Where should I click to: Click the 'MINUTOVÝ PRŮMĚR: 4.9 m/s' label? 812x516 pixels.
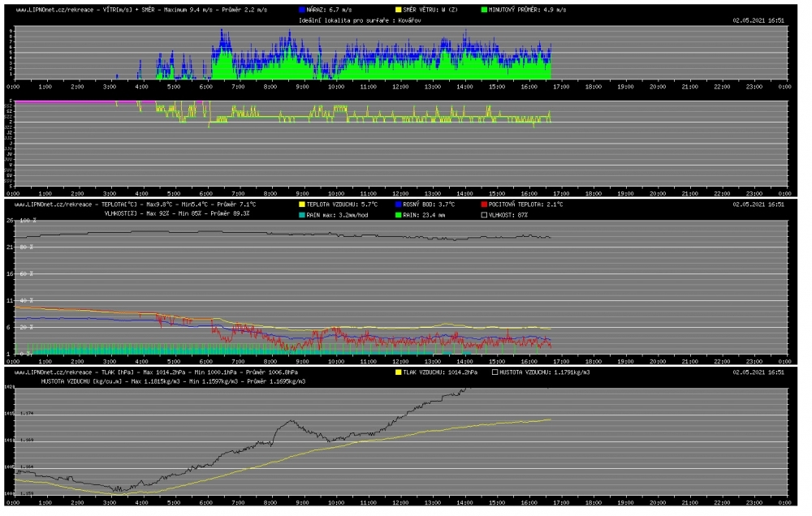[527, 10]
